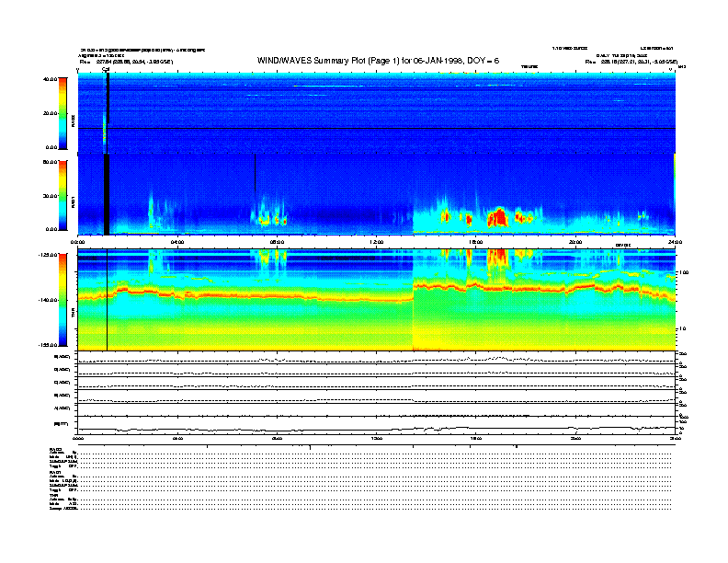
Task: Click the red plasma line in TNR spectrogram
Action: tap(377, 294)
